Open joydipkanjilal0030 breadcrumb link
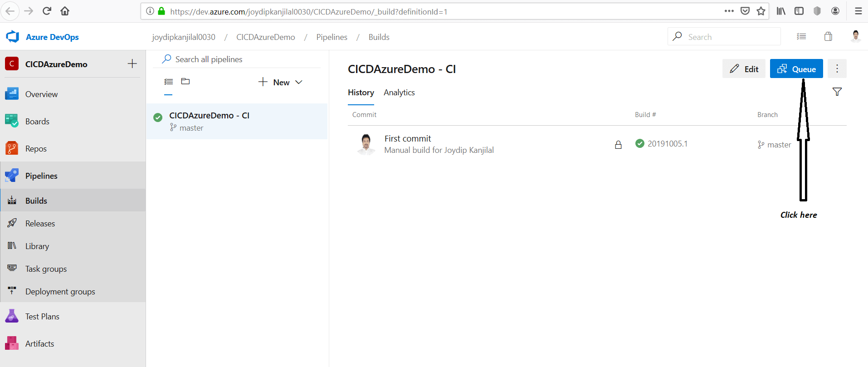This screenshot has width=868, height=367. point(184,37)
